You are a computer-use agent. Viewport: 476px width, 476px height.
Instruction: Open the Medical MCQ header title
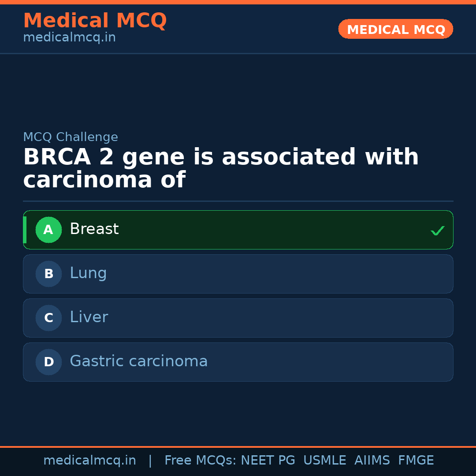(95, 21)
